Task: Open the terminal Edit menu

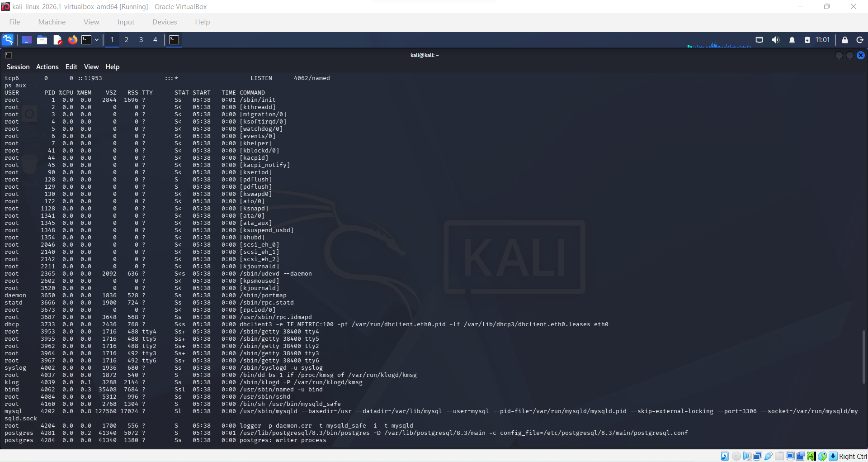Action: pos(71,67)
